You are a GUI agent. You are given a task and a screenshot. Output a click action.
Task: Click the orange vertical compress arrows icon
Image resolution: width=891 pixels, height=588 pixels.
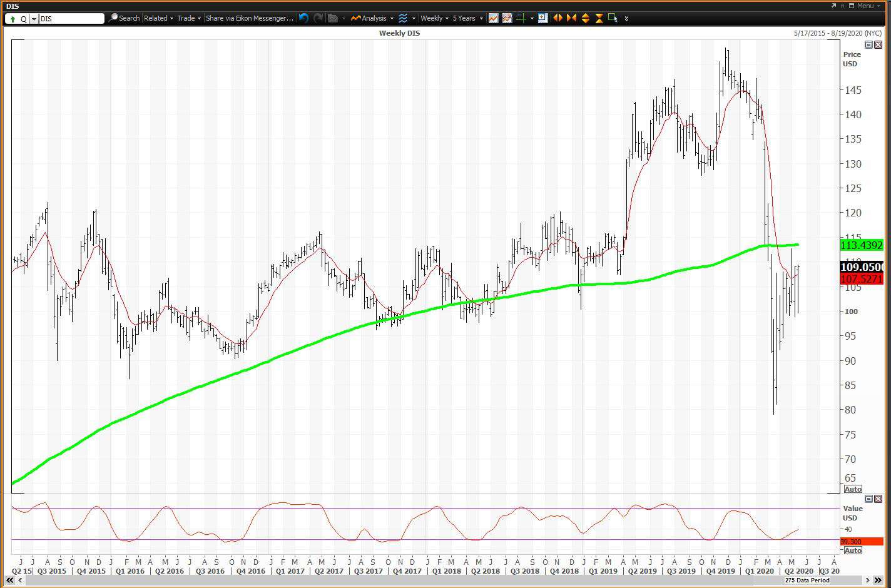599,18
